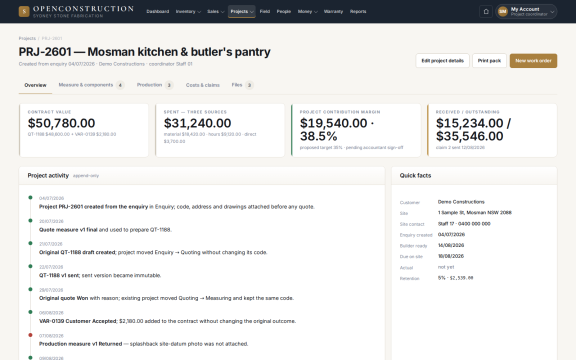Click the Edit project details button
The image size is (576, 360).
point(442,61)
